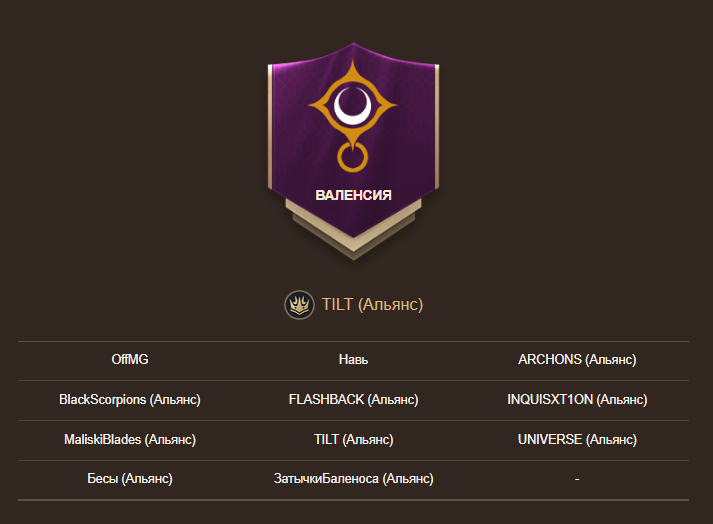Click the purple Valencia shield banner
The image size is (713, 524).
(x=353, y=141)
